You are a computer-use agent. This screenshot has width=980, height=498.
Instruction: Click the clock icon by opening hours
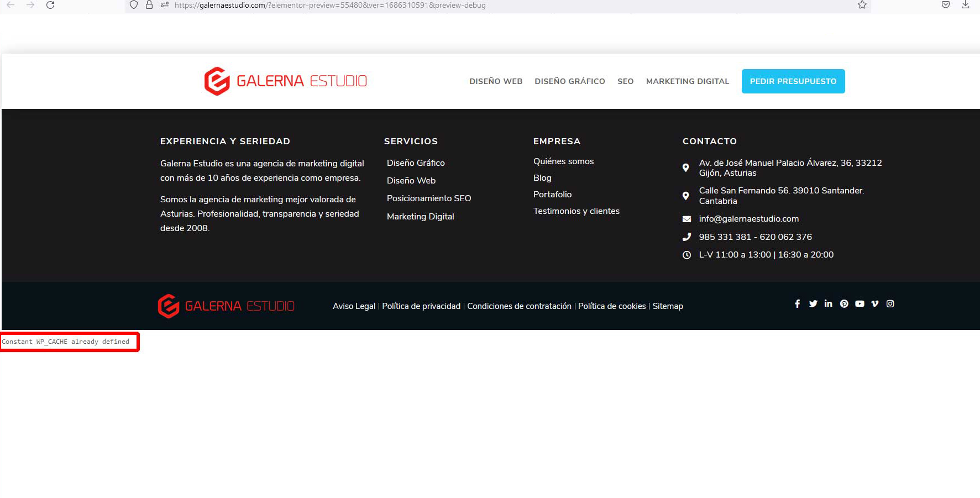[686, 255]
